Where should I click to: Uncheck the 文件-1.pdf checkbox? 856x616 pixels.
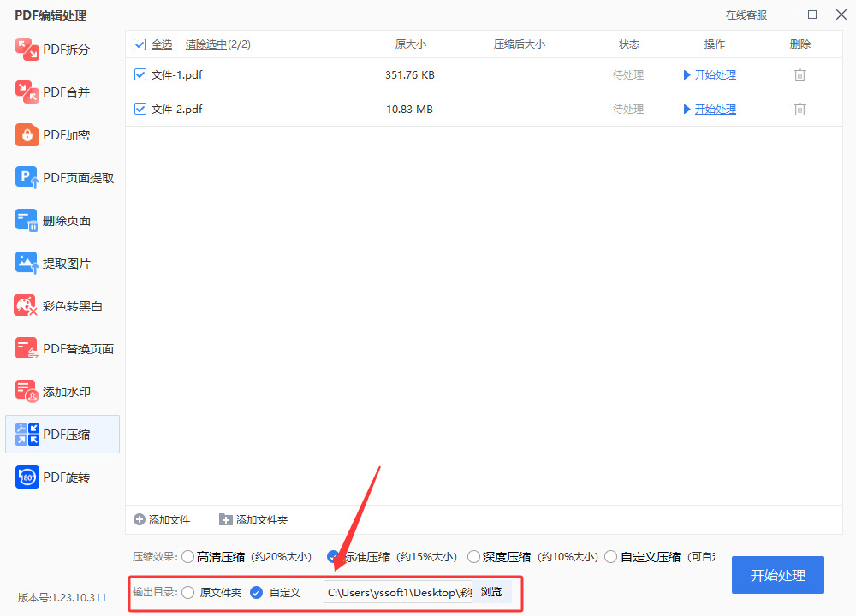(140, 74)
